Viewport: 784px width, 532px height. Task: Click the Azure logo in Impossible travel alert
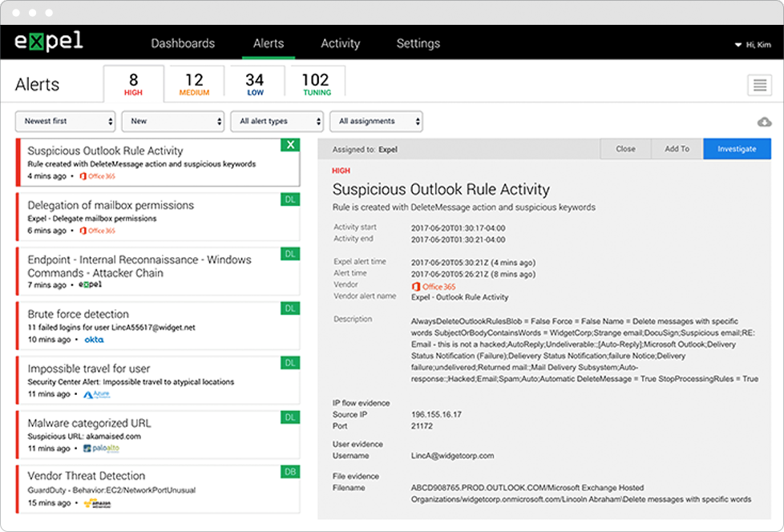pos(96,394)
